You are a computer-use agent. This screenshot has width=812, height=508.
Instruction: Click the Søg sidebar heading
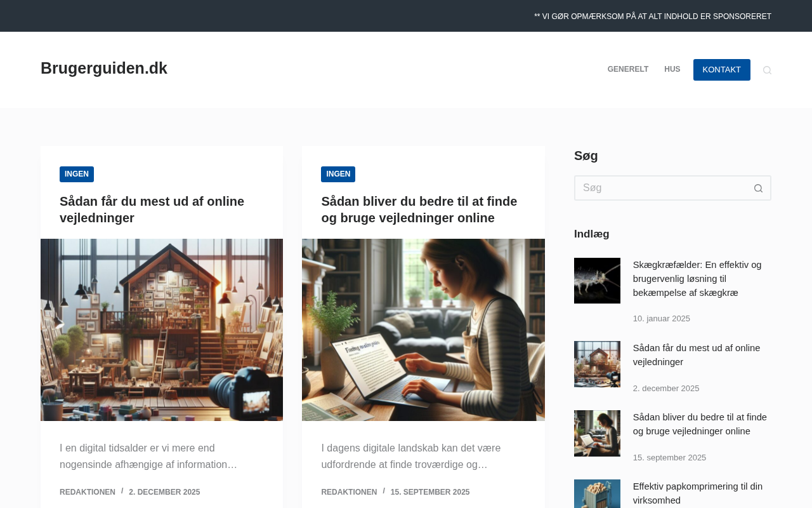586,156
